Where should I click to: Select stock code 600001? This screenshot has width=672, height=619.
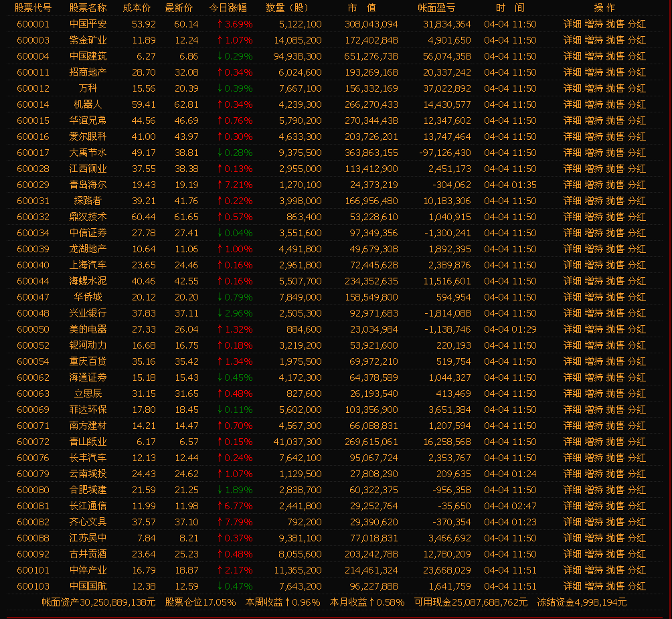coord(33,24)
